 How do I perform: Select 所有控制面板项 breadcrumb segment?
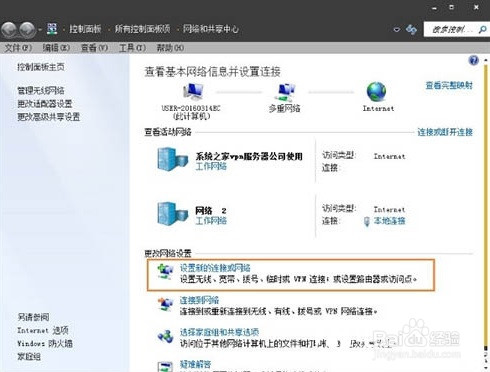pyautogui.click(x=142, y=29)
